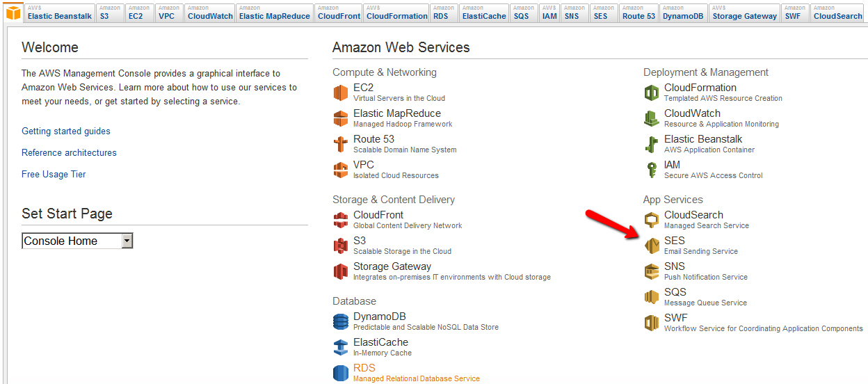Click the S3 bucket icon

(x=340, y=246)
